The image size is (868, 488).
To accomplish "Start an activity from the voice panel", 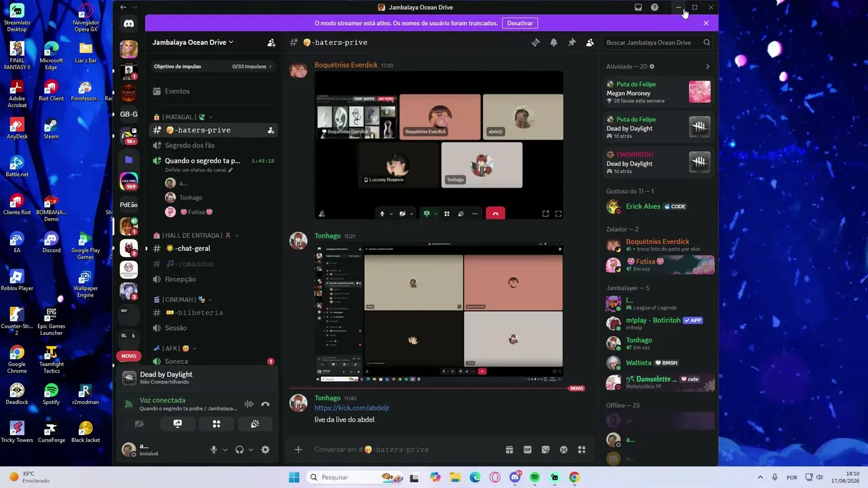I will [x=216, y=424].
